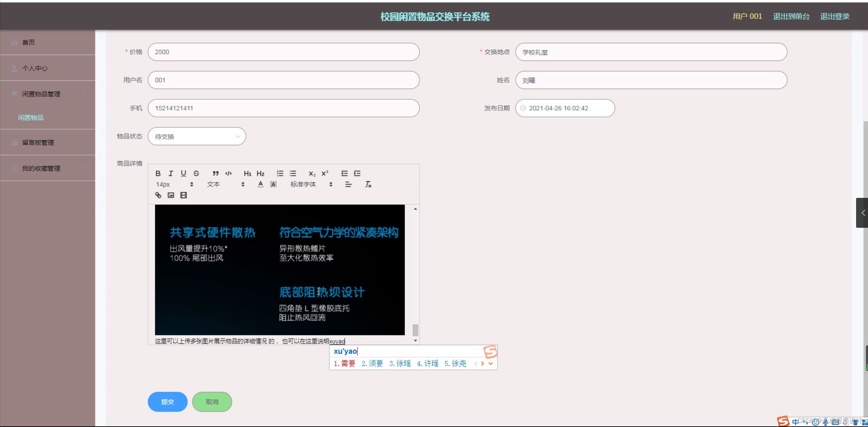Insert a video in the editor
Image resolution: width=868 pixels, height=427 pixels.
(x=183, y=195)
